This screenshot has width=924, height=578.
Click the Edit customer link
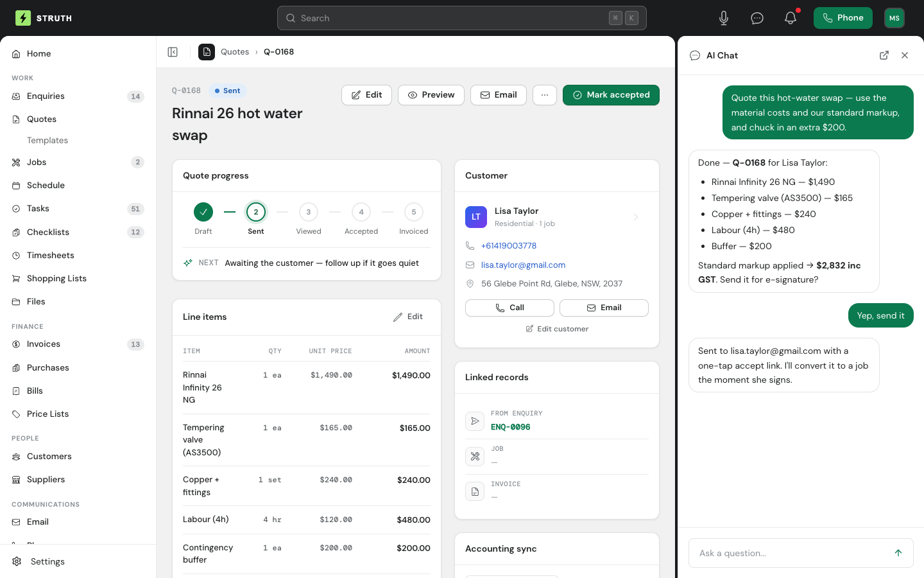point(557,329)
